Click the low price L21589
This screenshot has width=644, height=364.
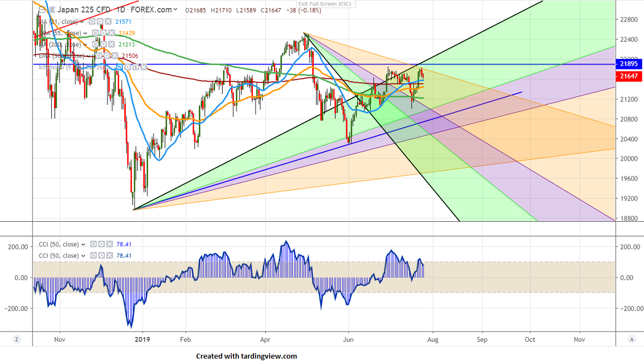point(246,10)
